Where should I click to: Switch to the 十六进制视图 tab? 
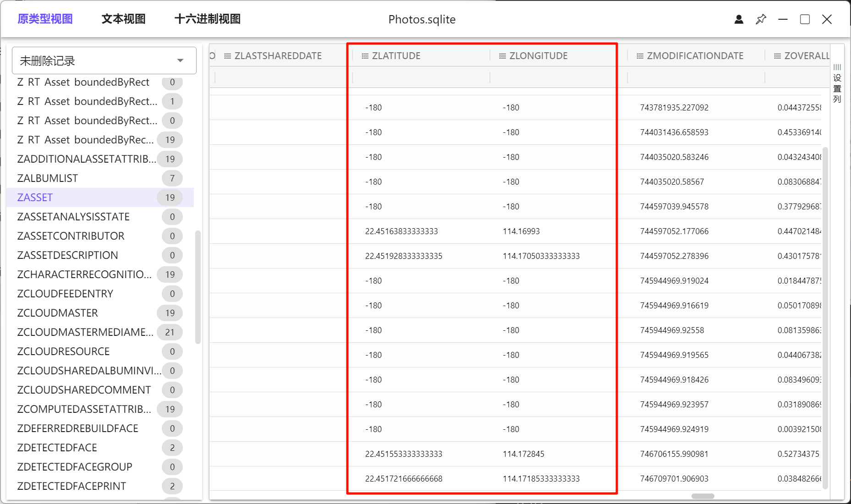tap(208, 19)
